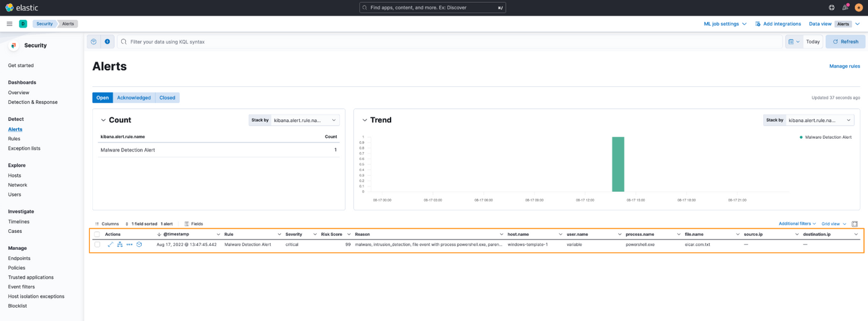Image resolution: width=868 pixels, height=321 pixels.
Task: Click the expand alert details icon
Action: pos(110,244)
